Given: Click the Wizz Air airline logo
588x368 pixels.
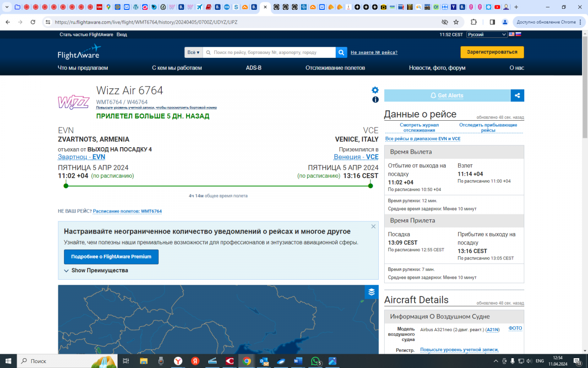Looking at the screenshot, I should (73, 102).
